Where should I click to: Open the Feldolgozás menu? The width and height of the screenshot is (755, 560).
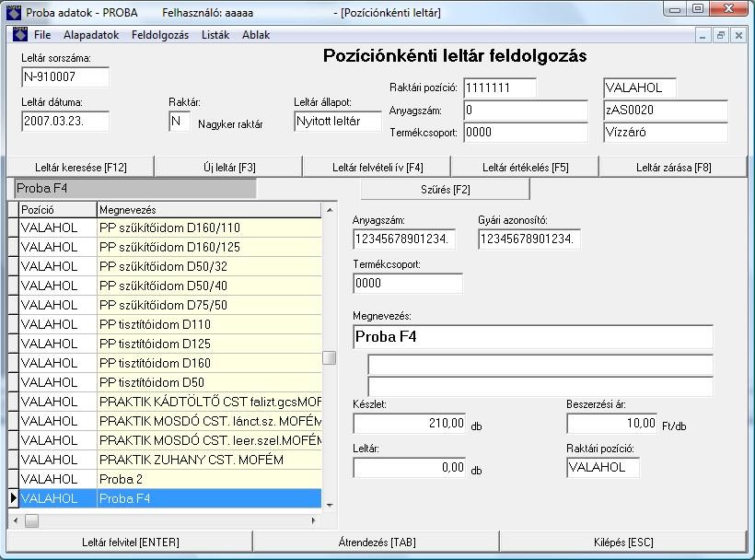pyautogui.click(x=159, y=35)
